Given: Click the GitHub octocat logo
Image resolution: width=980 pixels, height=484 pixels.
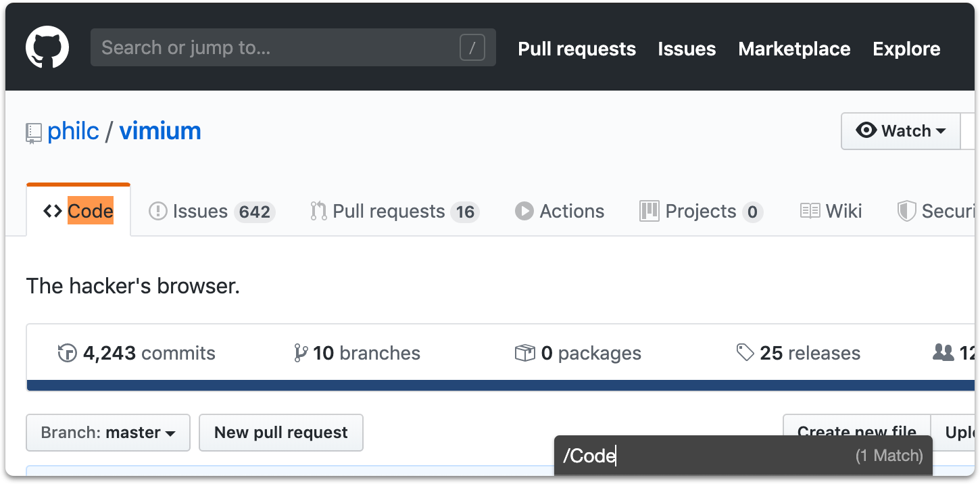Looking at the screenshot, I should pyautogui.click(x=47, y=47).
